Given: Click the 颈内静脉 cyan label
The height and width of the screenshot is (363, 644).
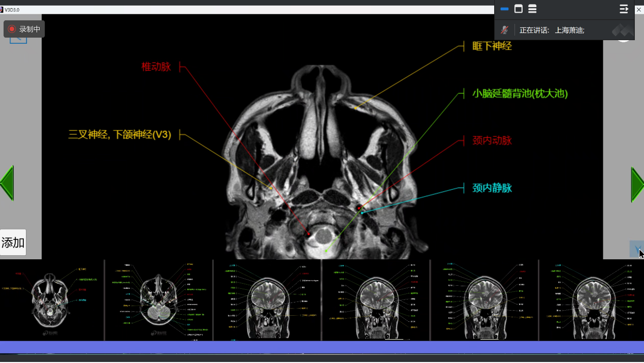Looking at the screenshot, I should (x=492, y=188).
